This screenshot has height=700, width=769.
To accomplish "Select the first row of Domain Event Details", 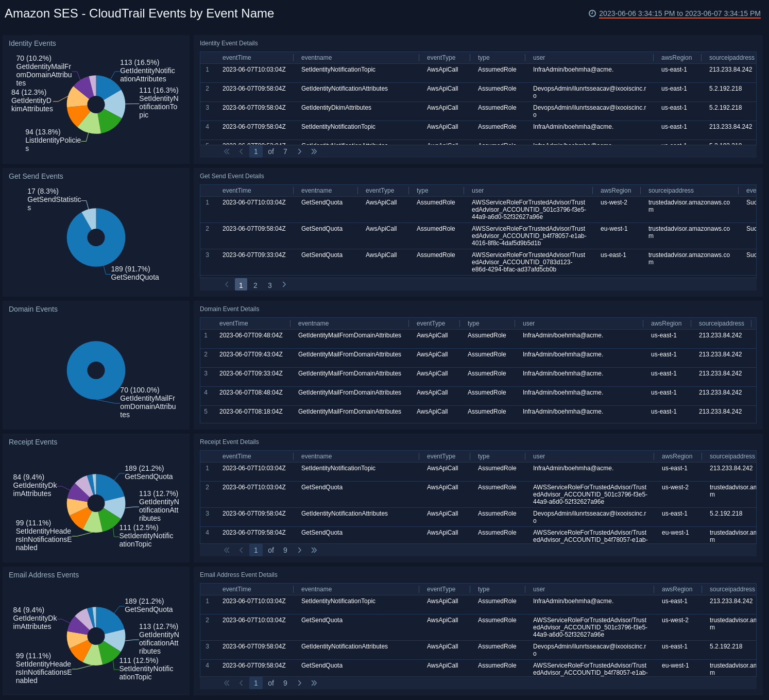I will 361,335.
